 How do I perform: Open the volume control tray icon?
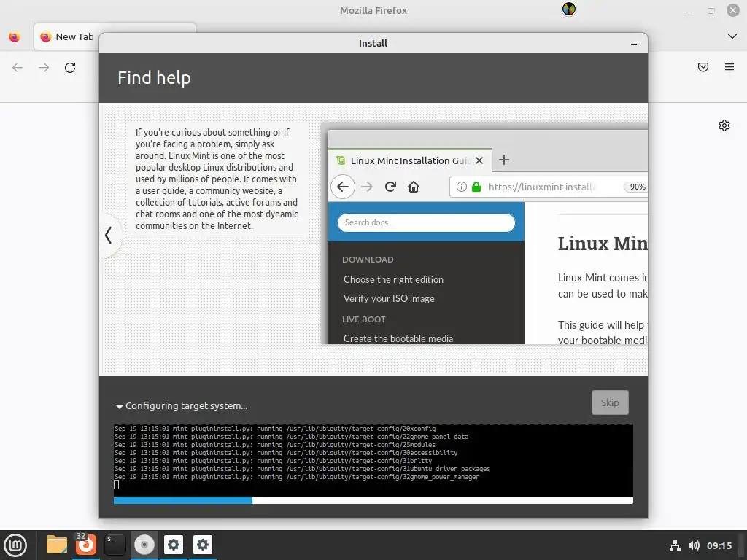click(694, 545)
